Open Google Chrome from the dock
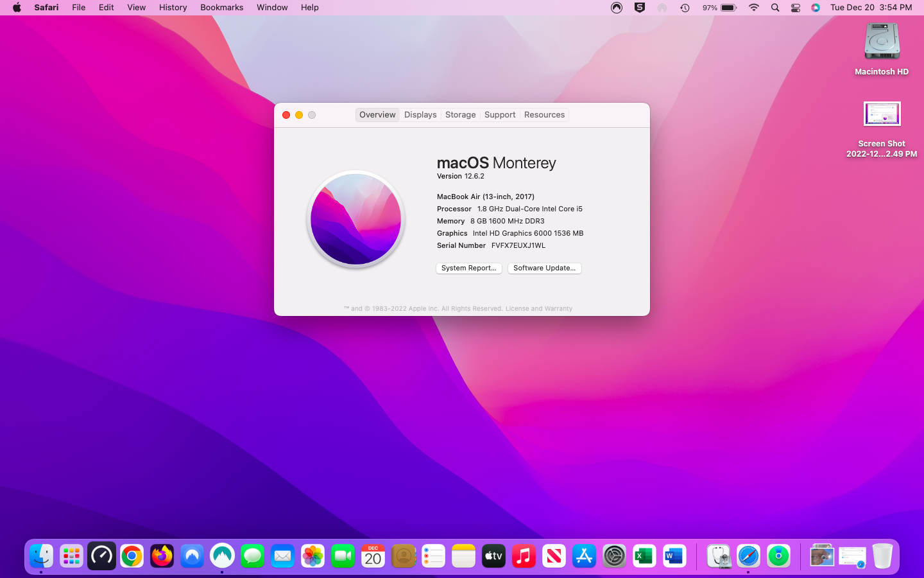The height and width of the screenshot is (578, 924). [x=132, y=556]
